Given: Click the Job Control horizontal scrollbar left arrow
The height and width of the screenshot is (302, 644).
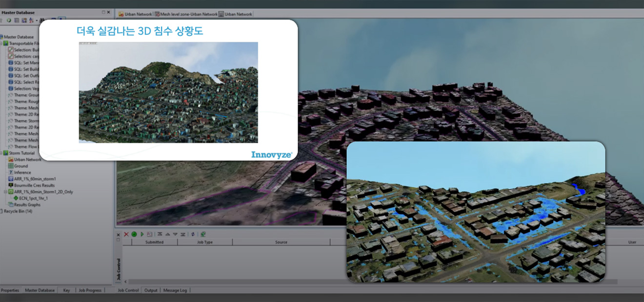Looking at the screenshot, I should (126, 282).
